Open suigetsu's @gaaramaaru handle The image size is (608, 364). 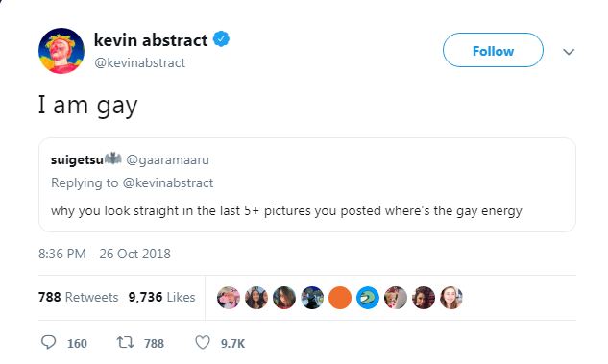pyautogui.click(x=167, y=159)
